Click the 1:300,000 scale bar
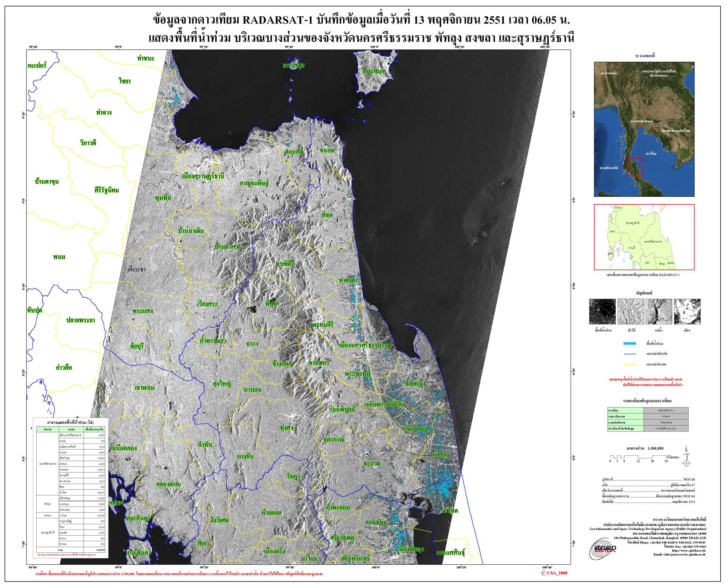 [x=637, y=457]
